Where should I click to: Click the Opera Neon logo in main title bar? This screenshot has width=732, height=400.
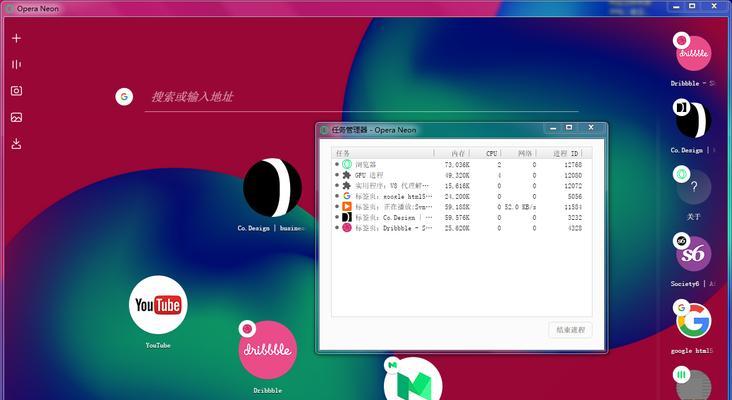pos(9,8)
